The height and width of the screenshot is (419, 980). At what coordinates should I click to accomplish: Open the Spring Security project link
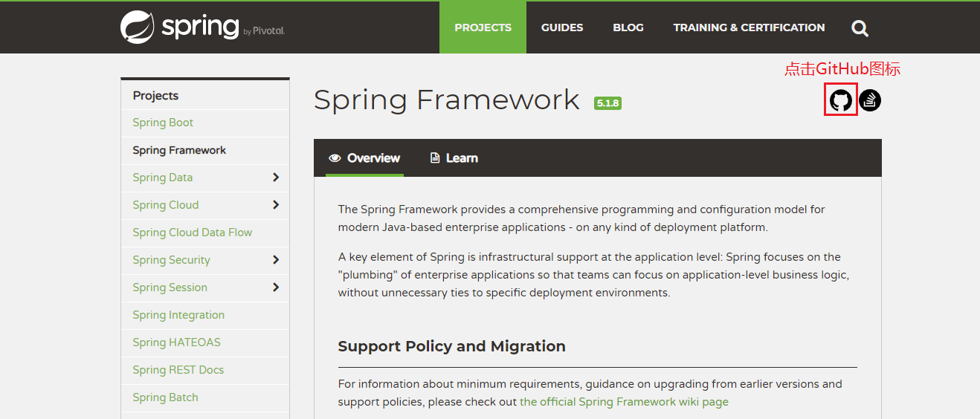[x=171, y=260]
